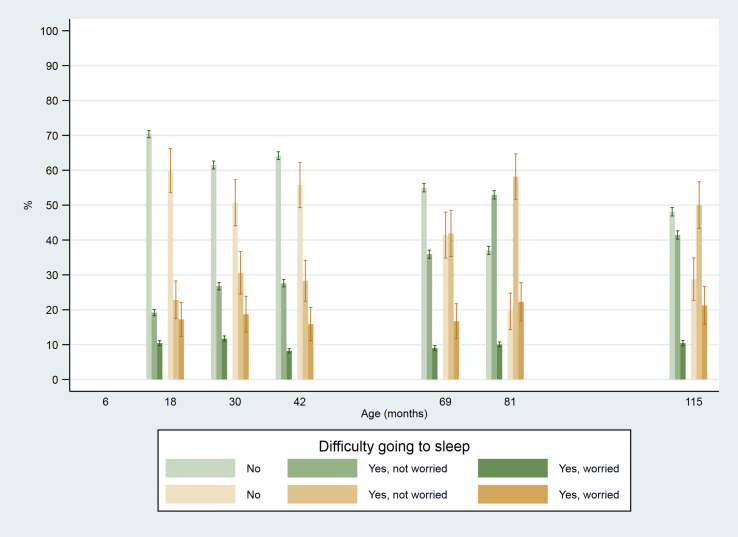
Task: Click the '18' tick on the age axis
Action: [170, 402]
